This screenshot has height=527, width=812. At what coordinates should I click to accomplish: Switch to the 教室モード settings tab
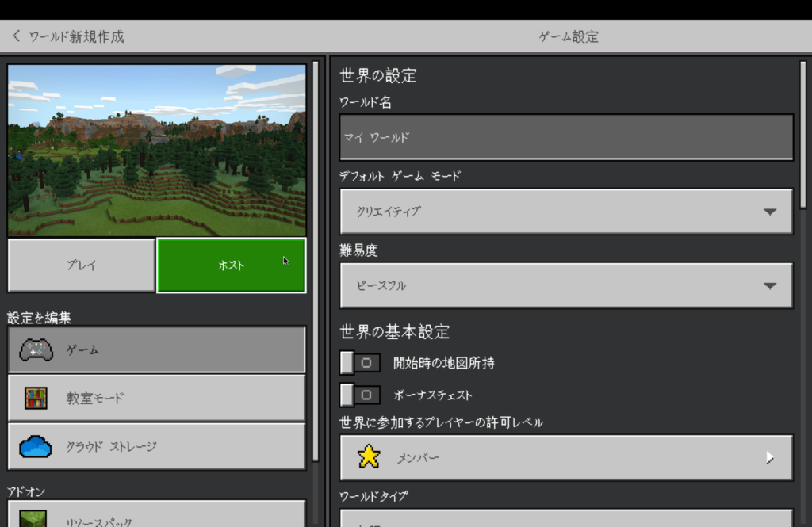[156, 398]
